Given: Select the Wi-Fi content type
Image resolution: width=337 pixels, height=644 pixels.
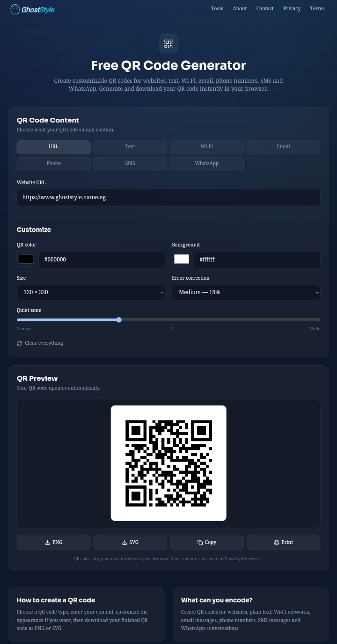Looking at the screenshot, I should tap(207, 147).
